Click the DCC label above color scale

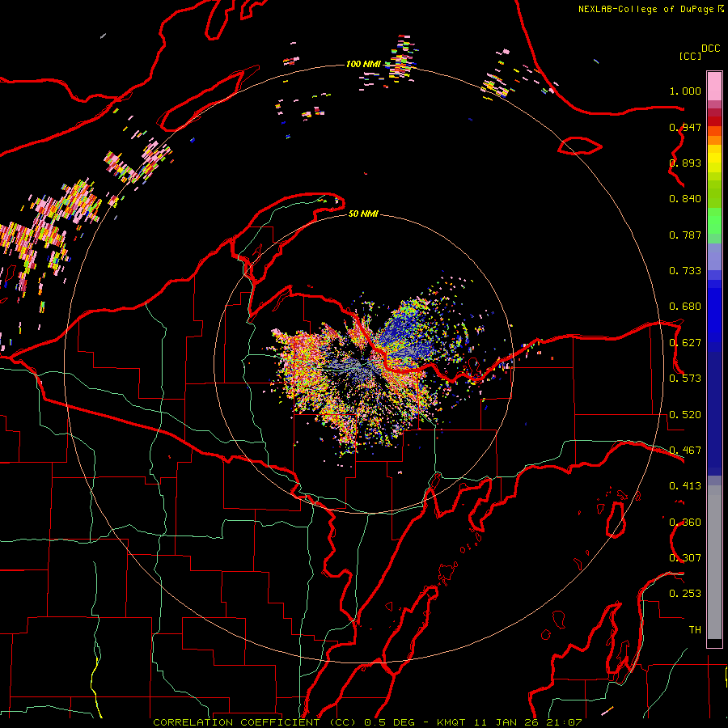click(x=710, y=49)
